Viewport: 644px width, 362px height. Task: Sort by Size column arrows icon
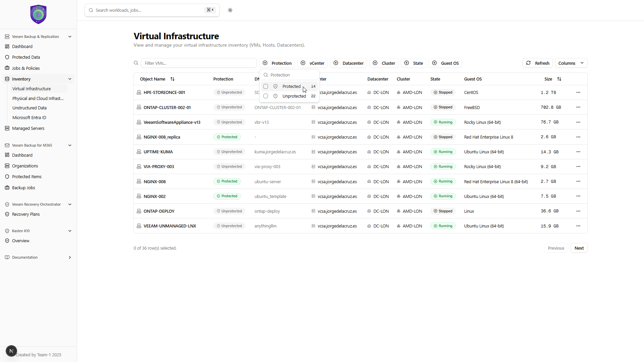559,79
